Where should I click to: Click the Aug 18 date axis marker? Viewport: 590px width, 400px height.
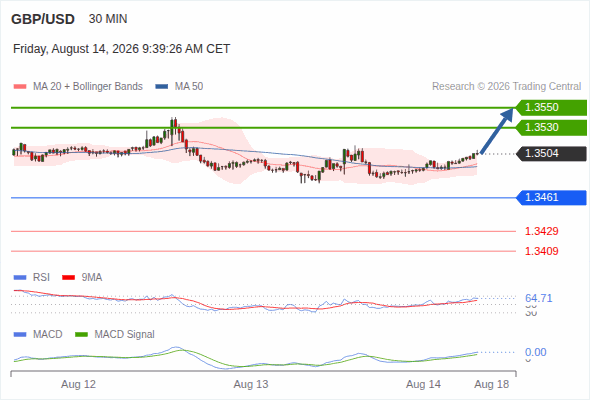tap(492, 385)
